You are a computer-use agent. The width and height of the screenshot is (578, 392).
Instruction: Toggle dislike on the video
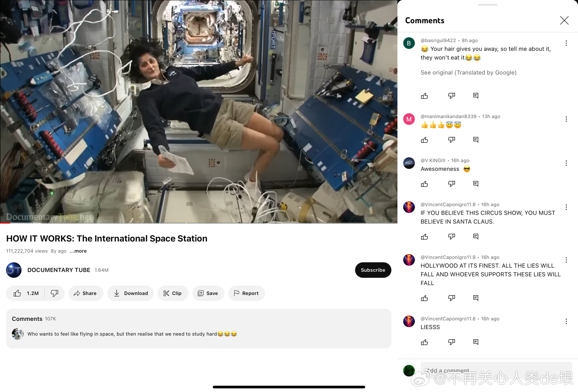[54, 293]
